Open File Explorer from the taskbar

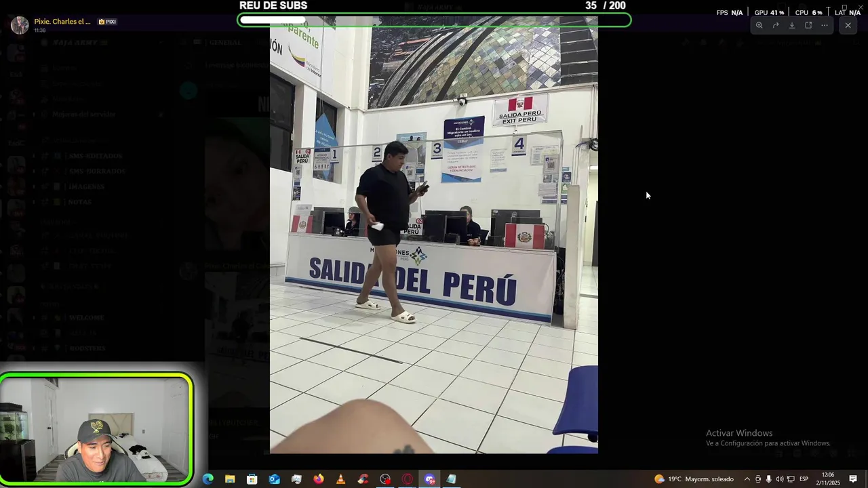coord(230,479)
